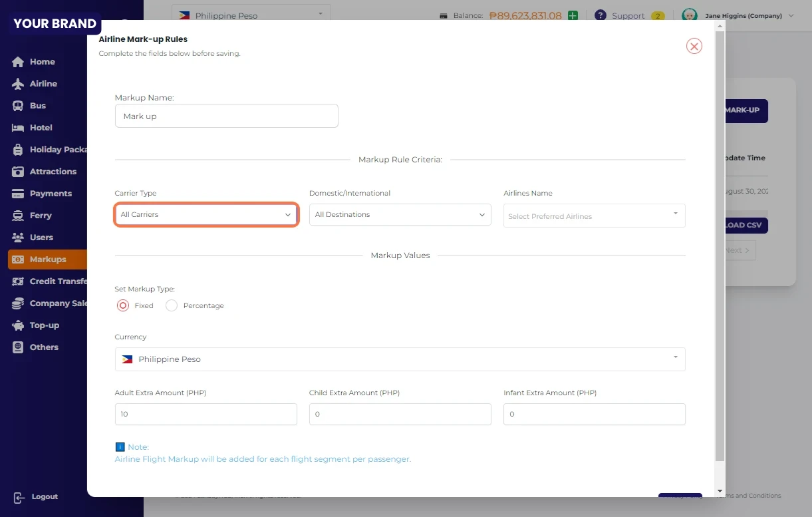Open the Airlines Name selector

(x=594, y=216)
